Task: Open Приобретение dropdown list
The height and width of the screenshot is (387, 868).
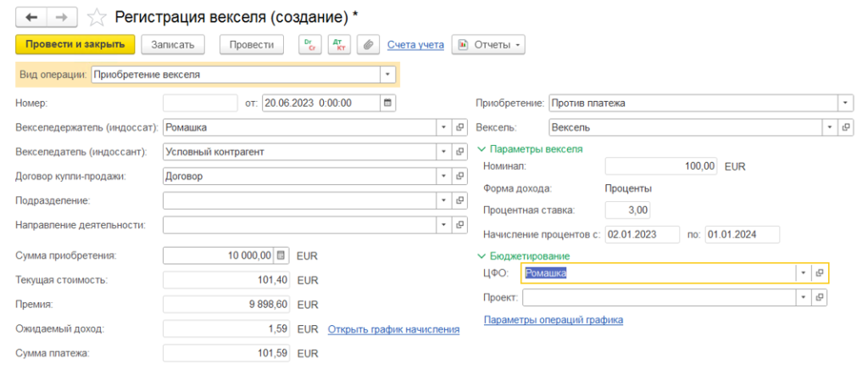Action: click(x=845, y=103)
